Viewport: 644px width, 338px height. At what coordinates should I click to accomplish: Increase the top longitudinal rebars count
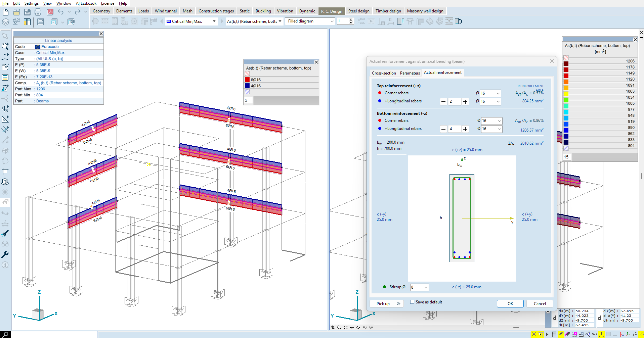[465, 101]
